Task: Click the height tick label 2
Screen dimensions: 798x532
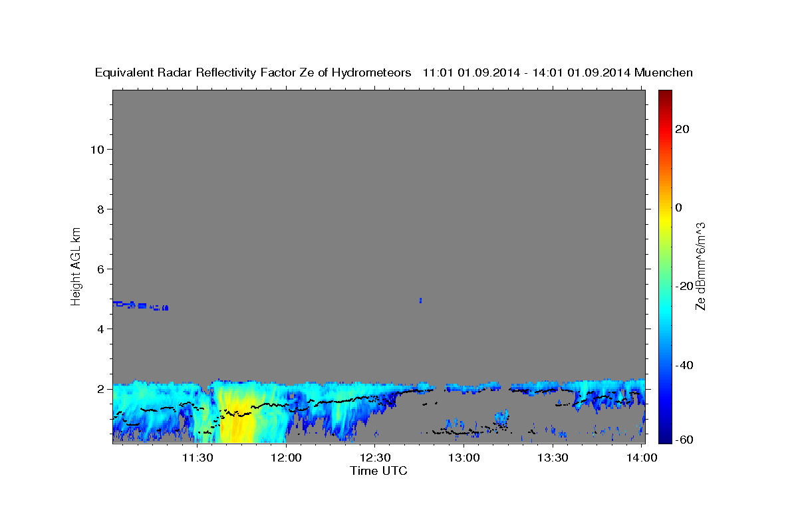Action: (x=100, y=389)
